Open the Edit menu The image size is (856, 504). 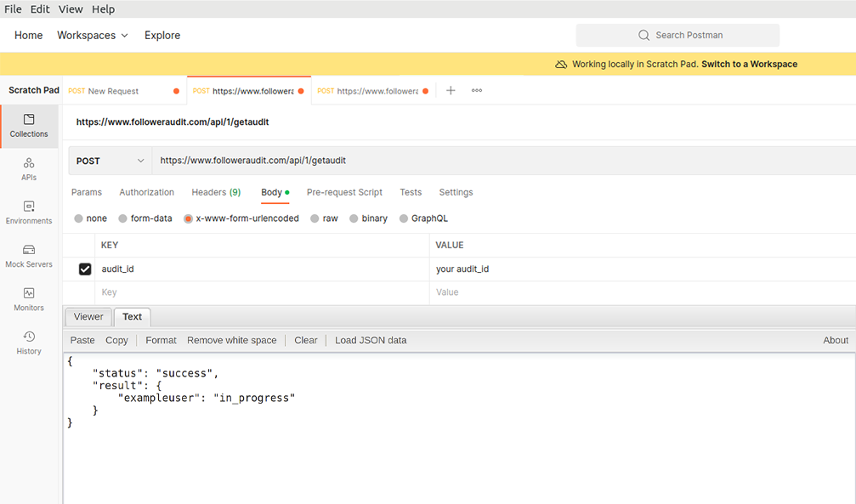(x=40, y=9)
